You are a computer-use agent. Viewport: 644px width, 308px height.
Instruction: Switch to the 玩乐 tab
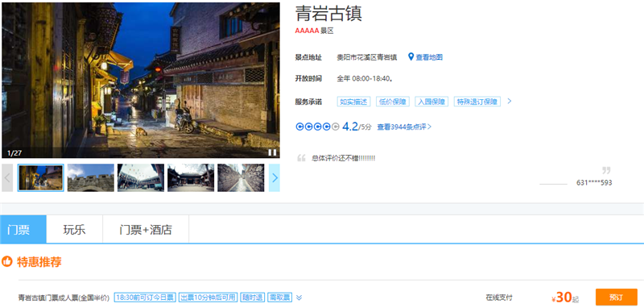click(75, 229)
